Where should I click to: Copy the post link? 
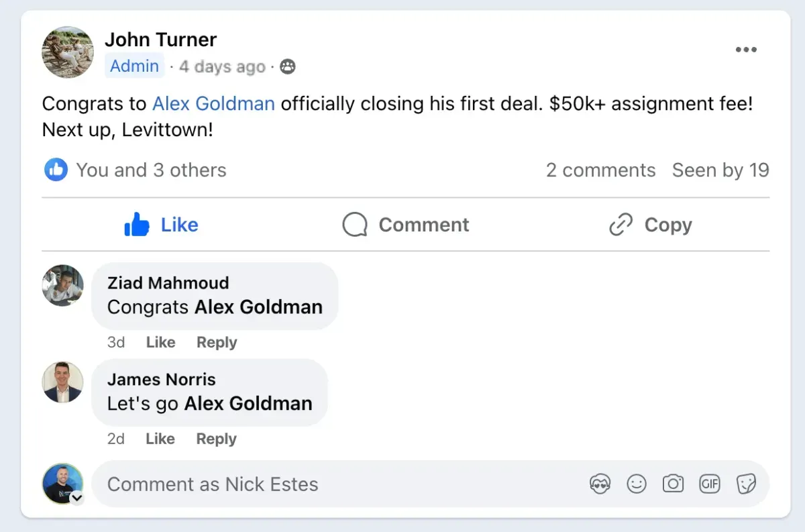point(650,225)
